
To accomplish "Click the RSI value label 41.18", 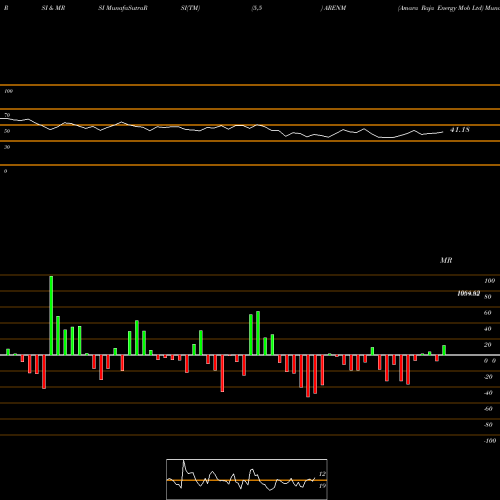I will pos(460,130).
